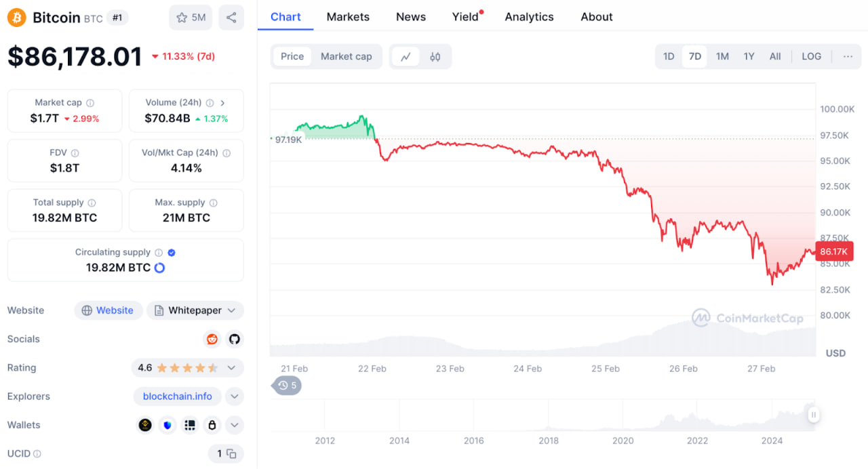Switch to line chart view

[406, 57]
